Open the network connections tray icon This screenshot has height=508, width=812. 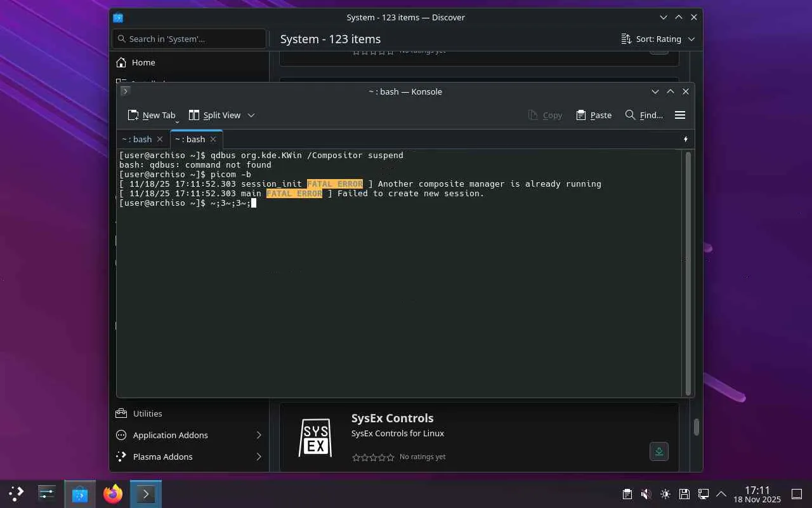click(x=703, y=494)
